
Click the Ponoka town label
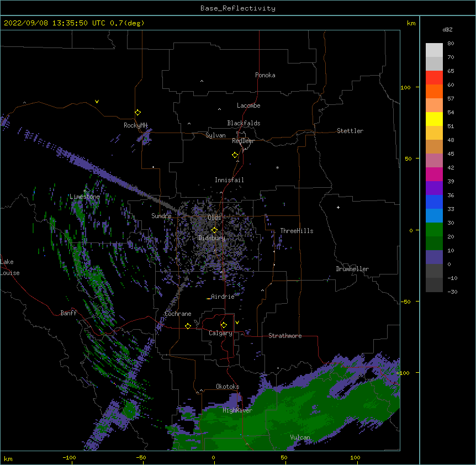(265, 75)
